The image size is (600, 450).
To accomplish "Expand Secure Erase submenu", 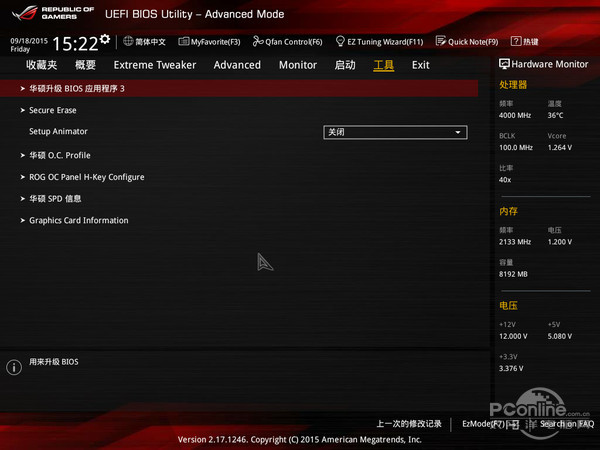I will pos(53,110).
